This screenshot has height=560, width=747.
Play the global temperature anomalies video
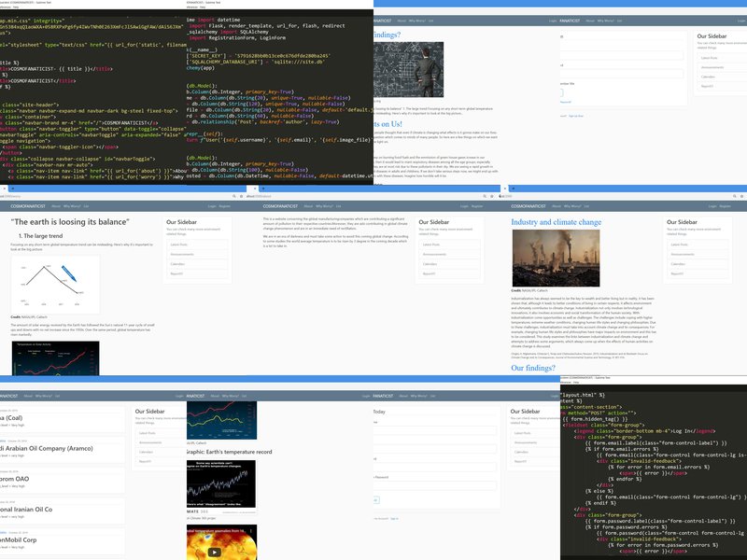(215, 551)
